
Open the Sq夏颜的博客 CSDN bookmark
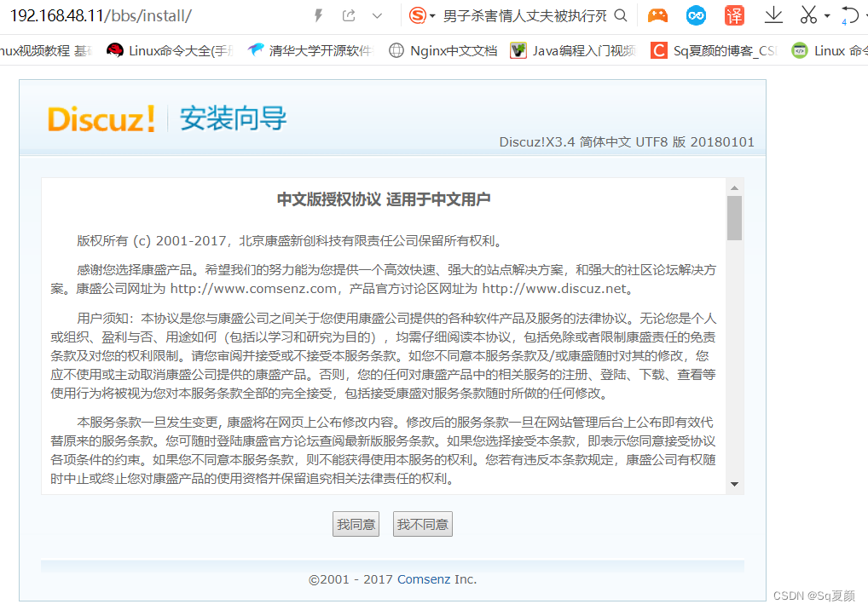coord(715,51)
